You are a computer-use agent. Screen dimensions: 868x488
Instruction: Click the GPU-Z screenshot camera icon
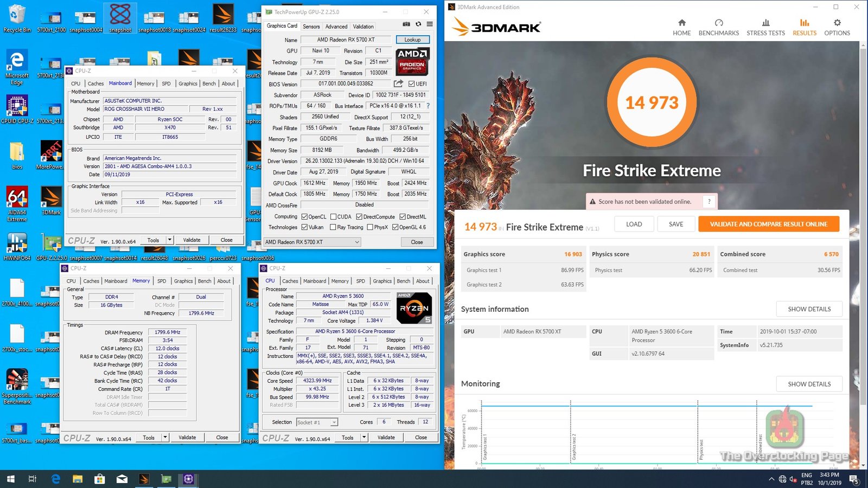(406, 24)
